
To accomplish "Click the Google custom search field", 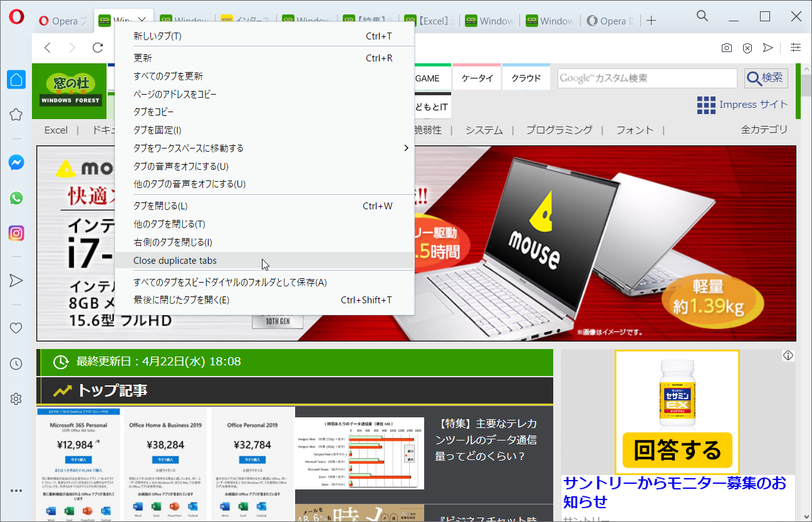I will point(647,78).
